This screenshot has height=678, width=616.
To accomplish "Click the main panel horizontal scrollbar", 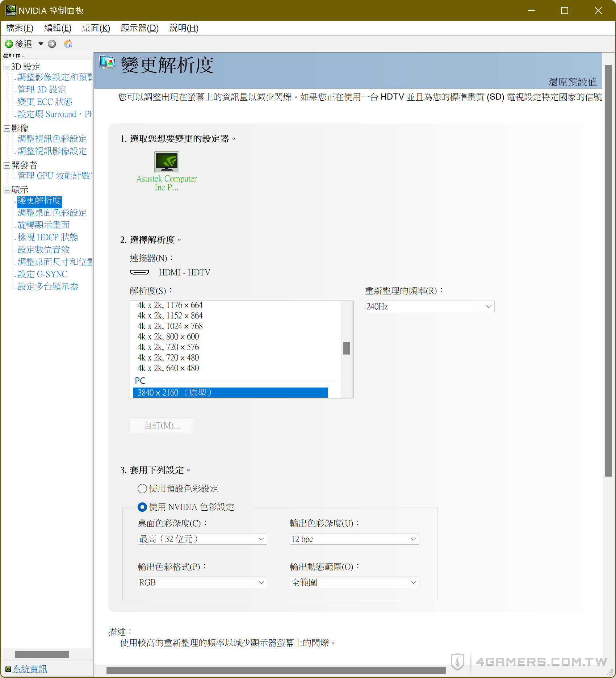I will [276, 670].
